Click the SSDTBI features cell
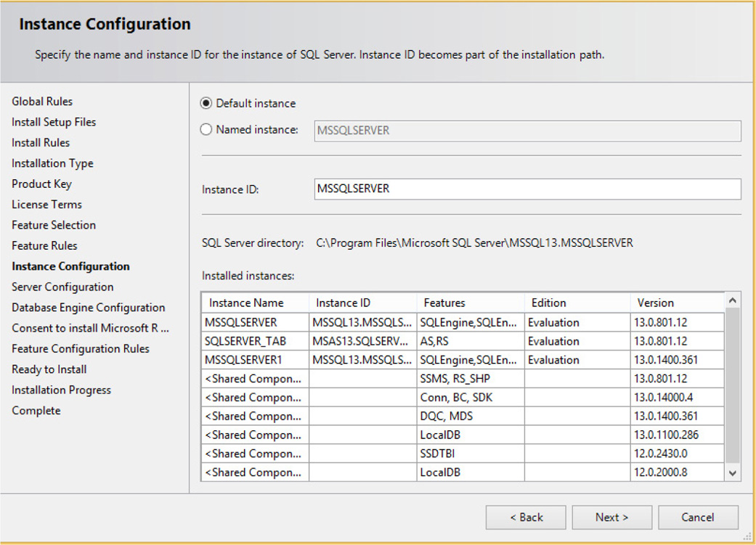 pos(471,454)
